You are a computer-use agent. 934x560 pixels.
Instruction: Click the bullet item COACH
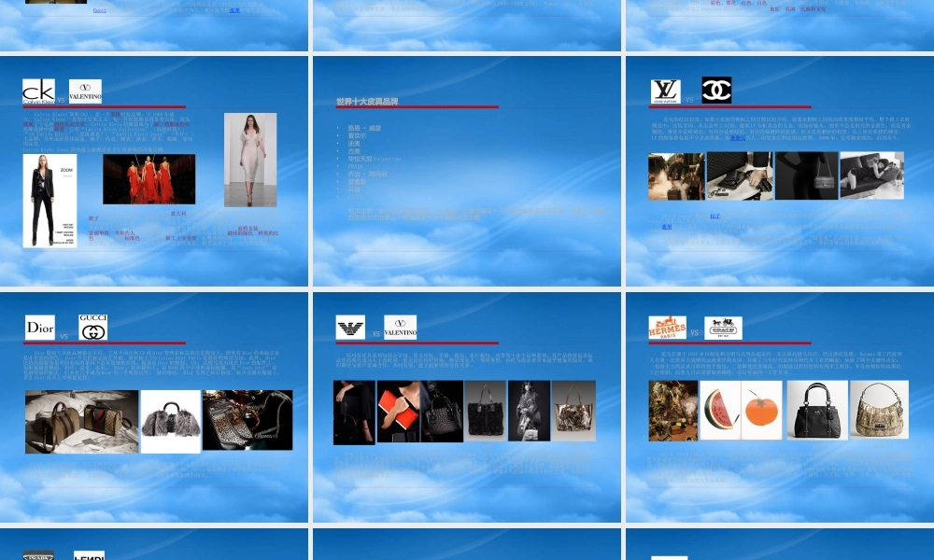point(356,197)
